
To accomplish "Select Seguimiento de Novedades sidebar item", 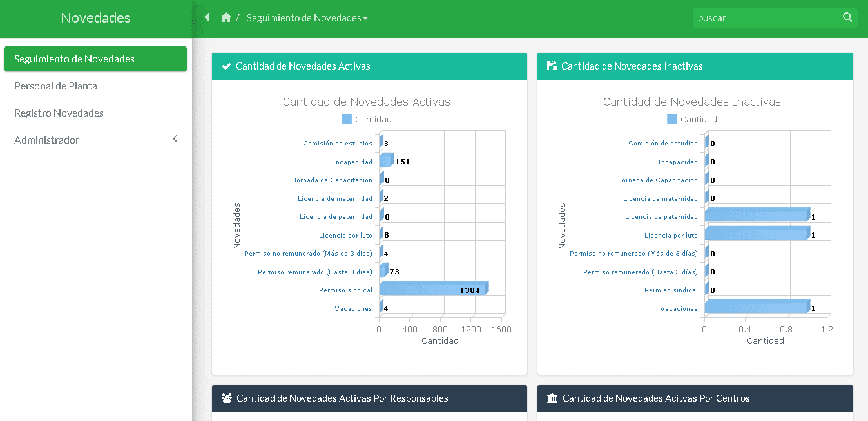I will pos(74,59).
